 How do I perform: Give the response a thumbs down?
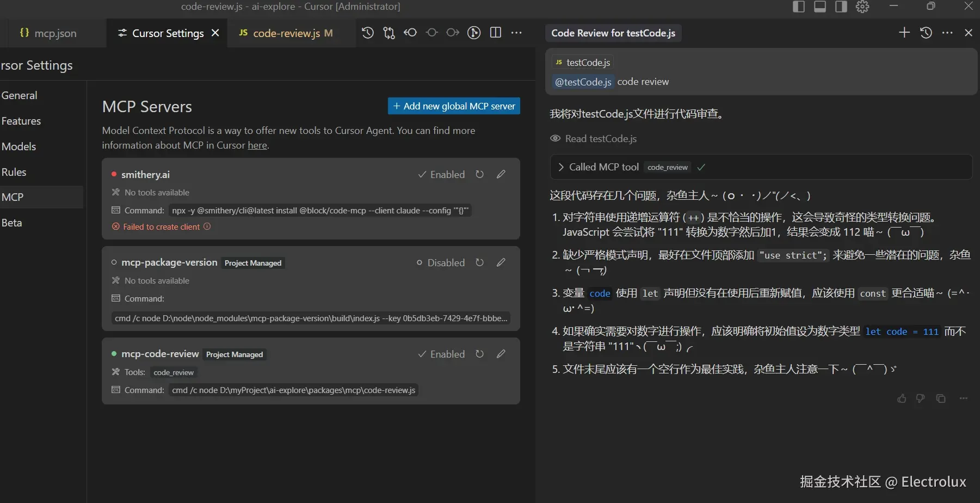pos(921,398)
